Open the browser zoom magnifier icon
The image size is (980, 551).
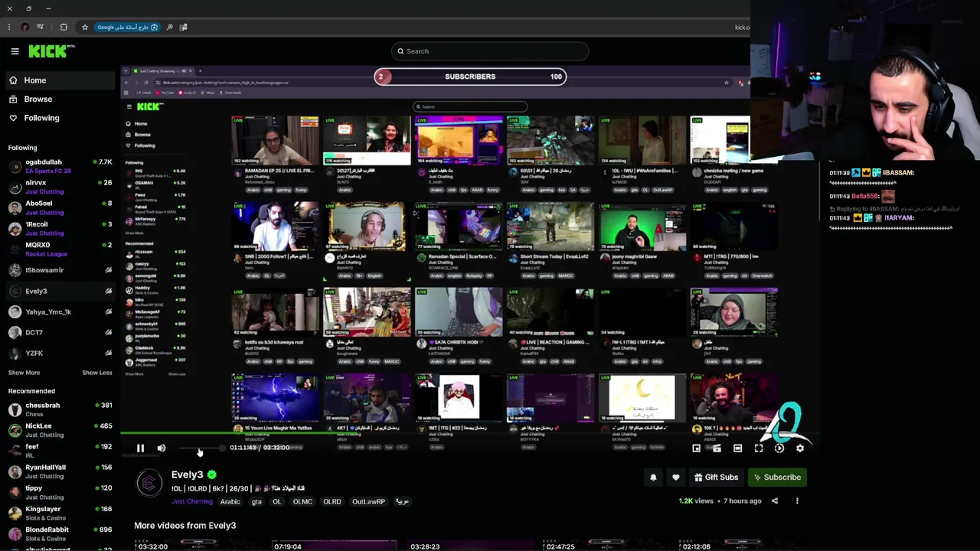(x=169, y=27)
